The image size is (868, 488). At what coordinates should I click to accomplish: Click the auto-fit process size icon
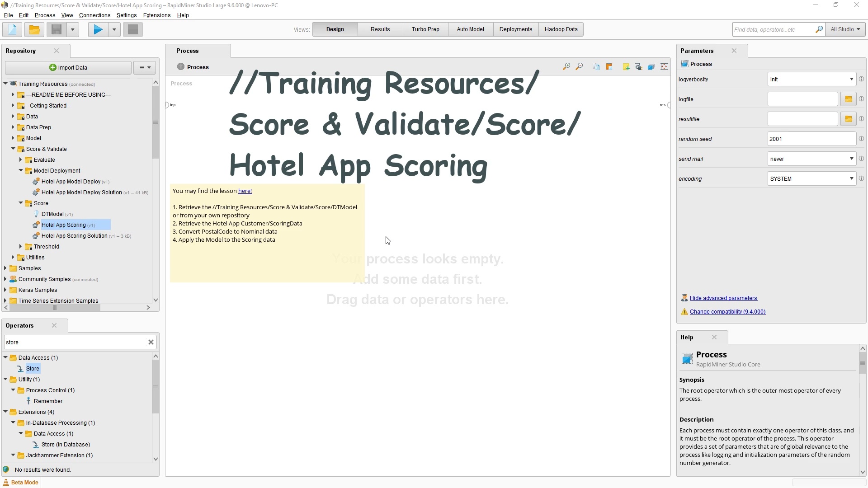coord(664,67)
